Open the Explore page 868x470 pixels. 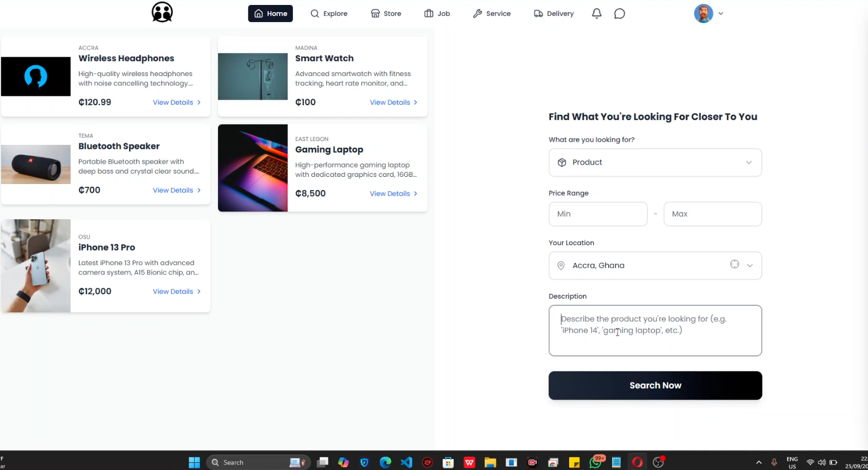point(329,13)
